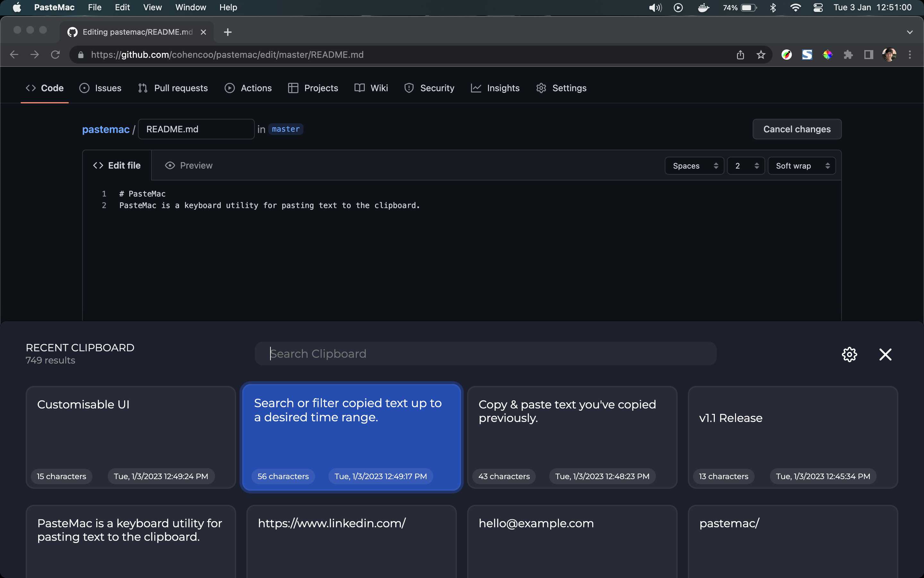Viewport: 924px width, 578px height.
Task: Click the Search Clipboard field
Action: pyautogui.click(x=485, y=354)
